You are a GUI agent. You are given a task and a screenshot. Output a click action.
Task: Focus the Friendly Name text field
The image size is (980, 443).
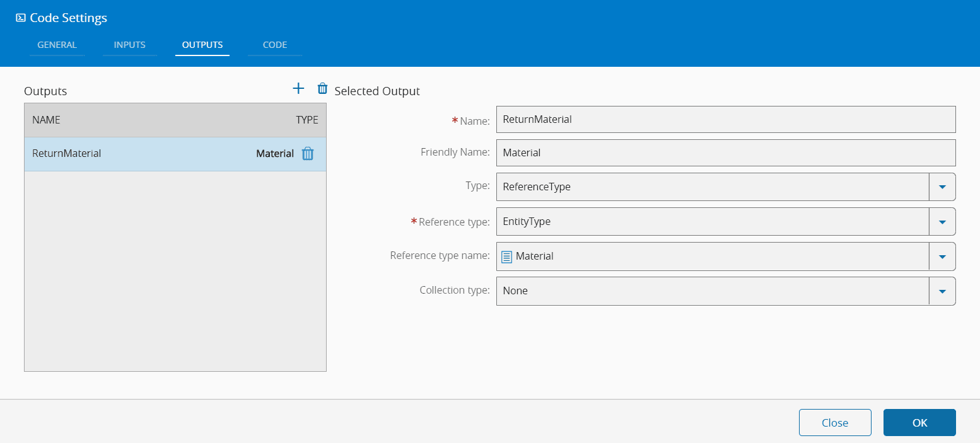[x=725, y=152]
